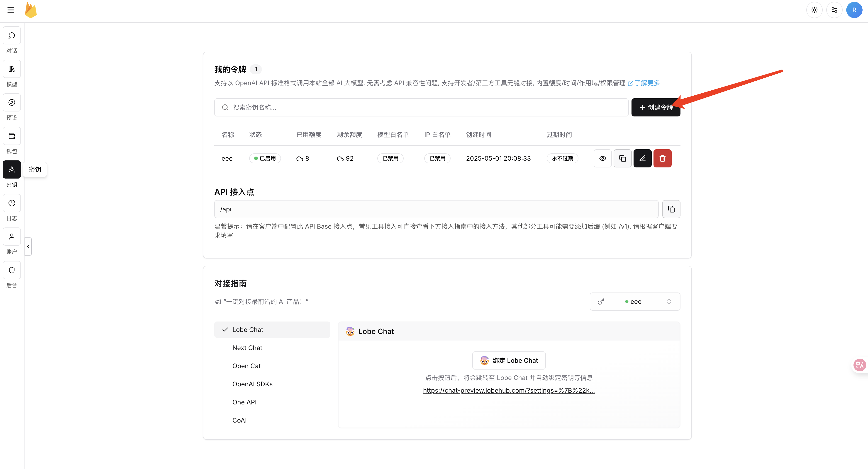Open the 对话 chat sidebar icon
Image resolution: width=868 pixels, height=469 pixels.
(x=12, y=36)
